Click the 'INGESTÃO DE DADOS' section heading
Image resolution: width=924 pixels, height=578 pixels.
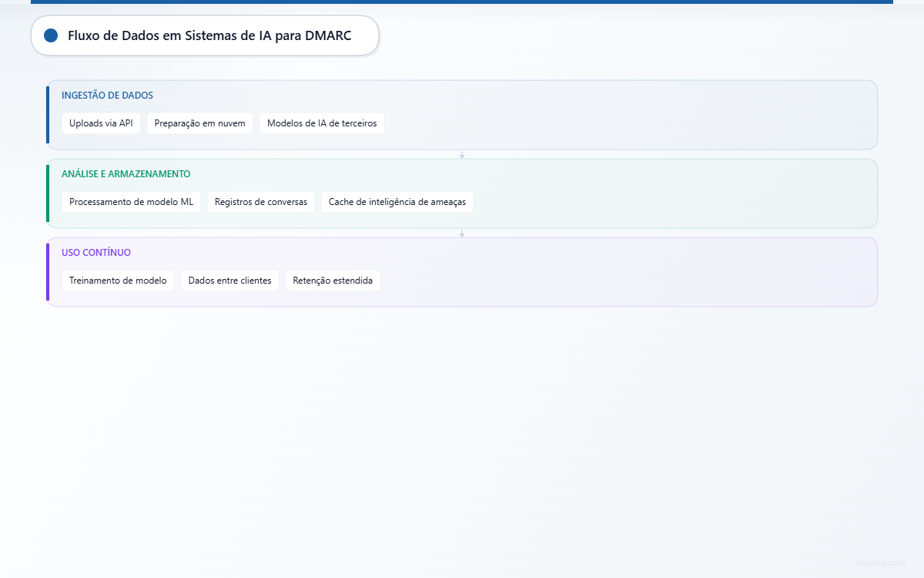107,96
